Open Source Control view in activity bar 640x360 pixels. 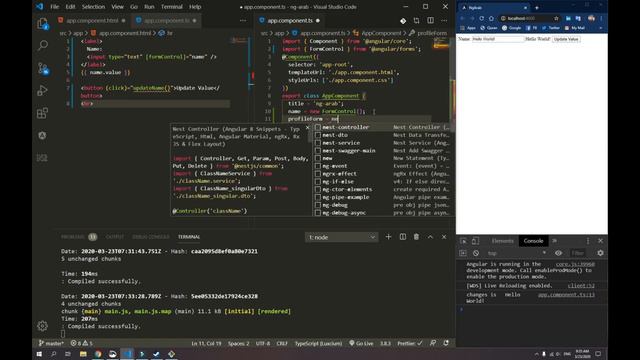coord(42,68)
